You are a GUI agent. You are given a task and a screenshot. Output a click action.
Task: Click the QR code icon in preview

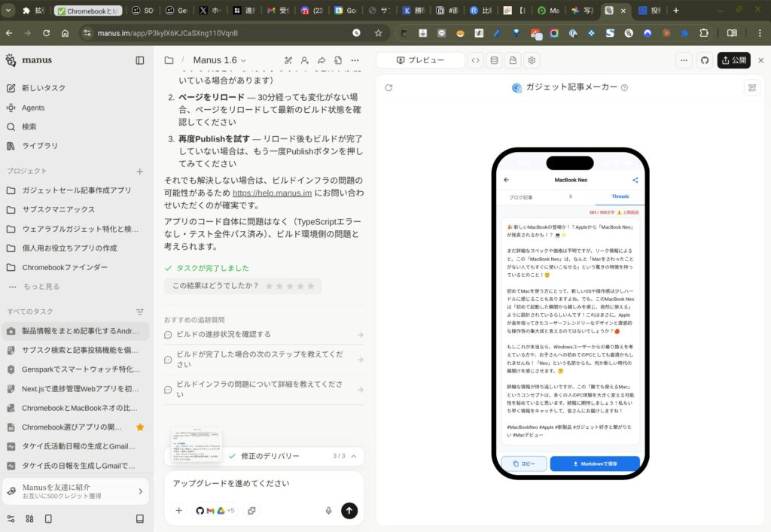pos(750,87)
